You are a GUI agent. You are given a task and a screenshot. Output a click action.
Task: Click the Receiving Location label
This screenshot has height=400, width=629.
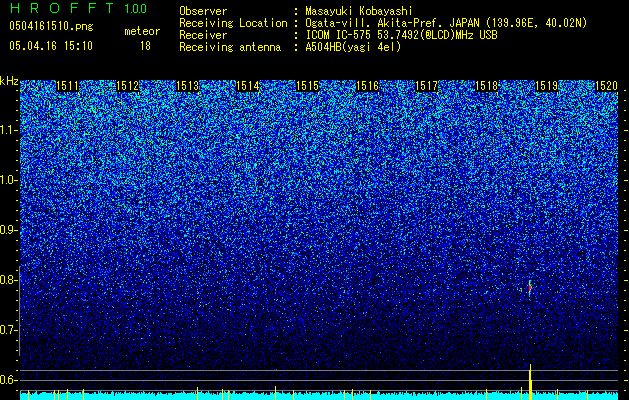pos(233,23)
